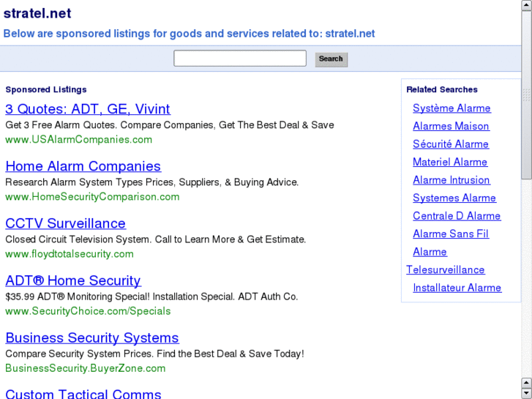The image size is (532, 399).
Task: Choose the Installateur Alarme related search
Action: point(457,288)
